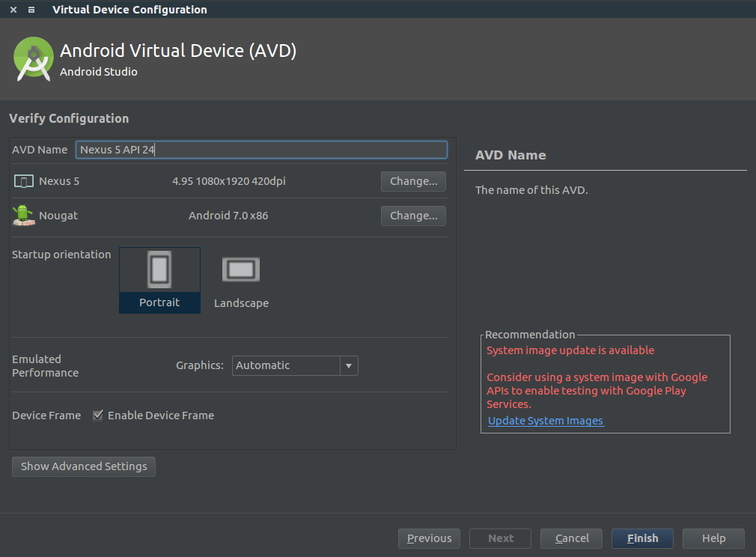This screenshot has height=557, width=756.
Task: Click inside the AVD Name text field
Action: click(260, 150)
